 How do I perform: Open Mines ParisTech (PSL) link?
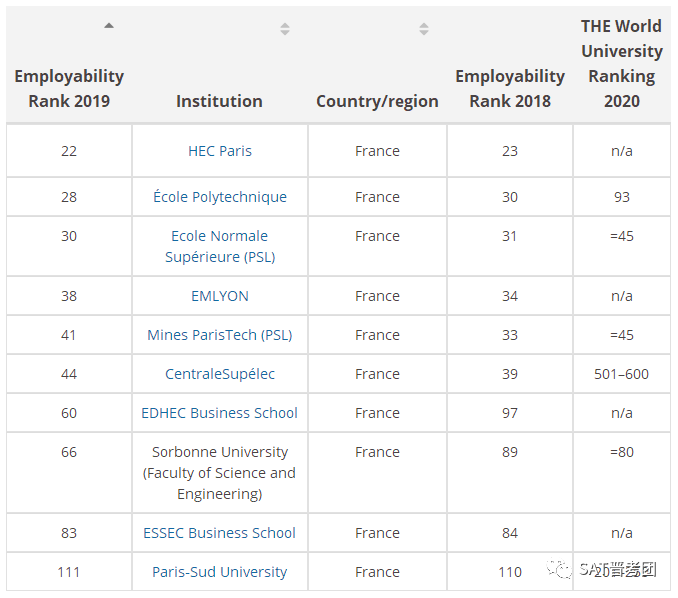point(220,335)
